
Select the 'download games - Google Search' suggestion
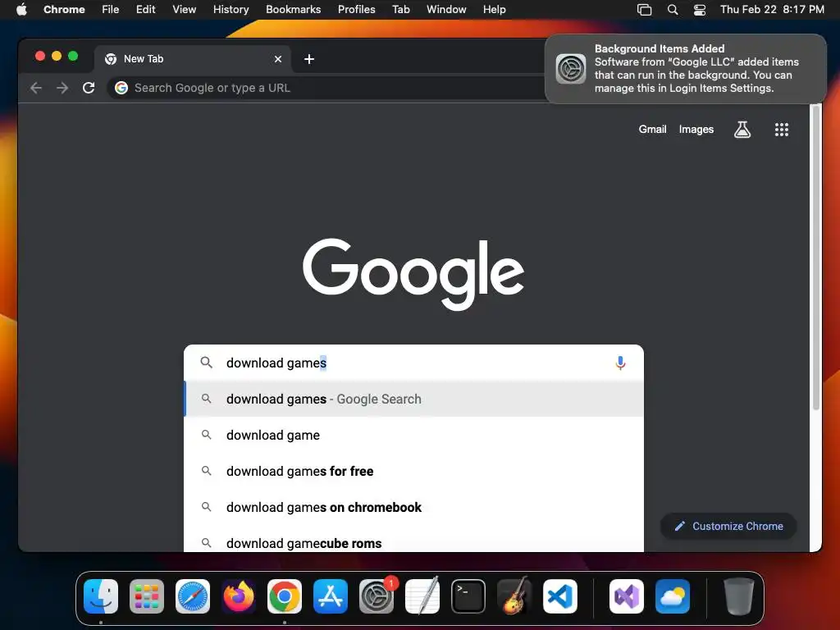pos(413,399)
